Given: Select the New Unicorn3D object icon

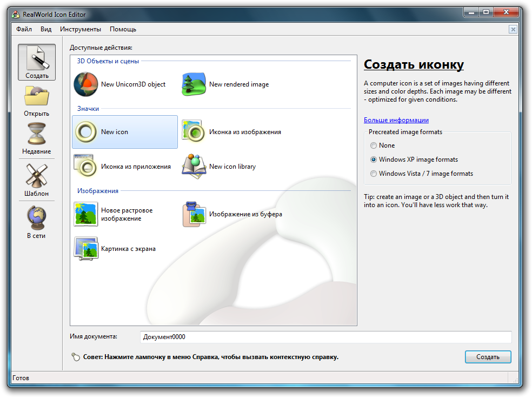Looking at the screenshot, I should 85,84.
